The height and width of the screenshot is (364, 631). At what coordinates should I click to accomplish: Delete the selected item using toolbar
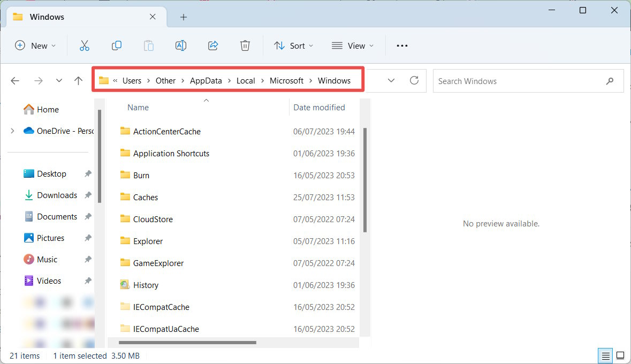pos(245,45)
